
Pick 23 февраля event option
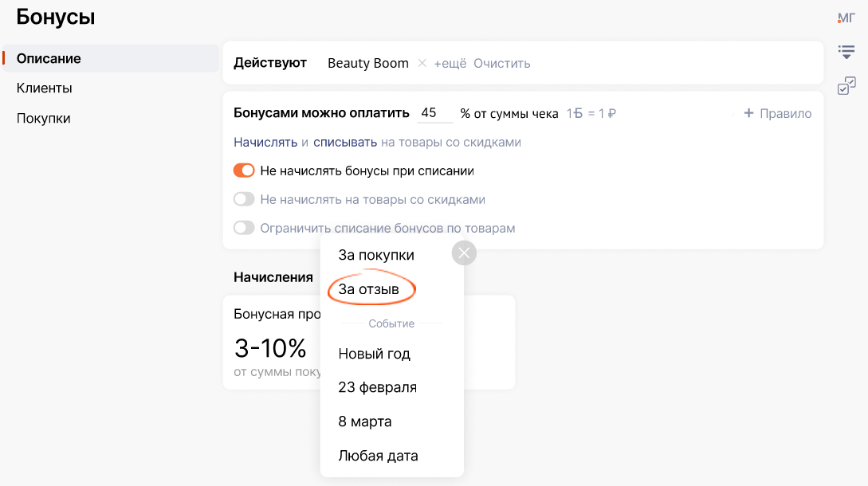click(377, 387)
